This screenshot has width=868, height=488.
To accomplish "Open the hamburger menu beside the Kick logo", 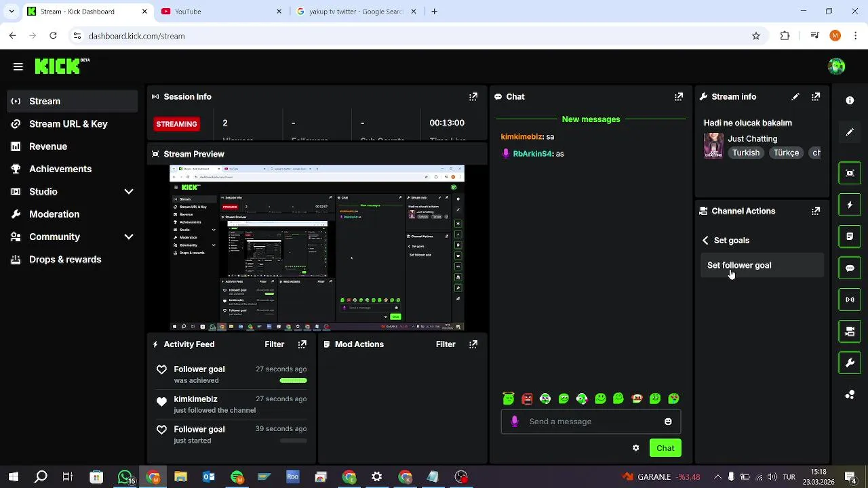I will click(18, 66).
